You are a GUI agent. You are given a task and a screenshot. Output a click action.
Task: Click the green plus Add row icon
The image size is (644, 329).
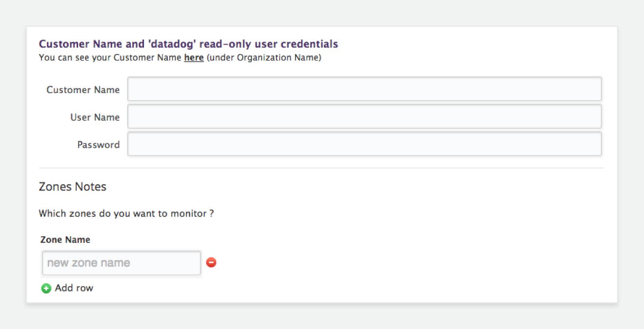46,289
